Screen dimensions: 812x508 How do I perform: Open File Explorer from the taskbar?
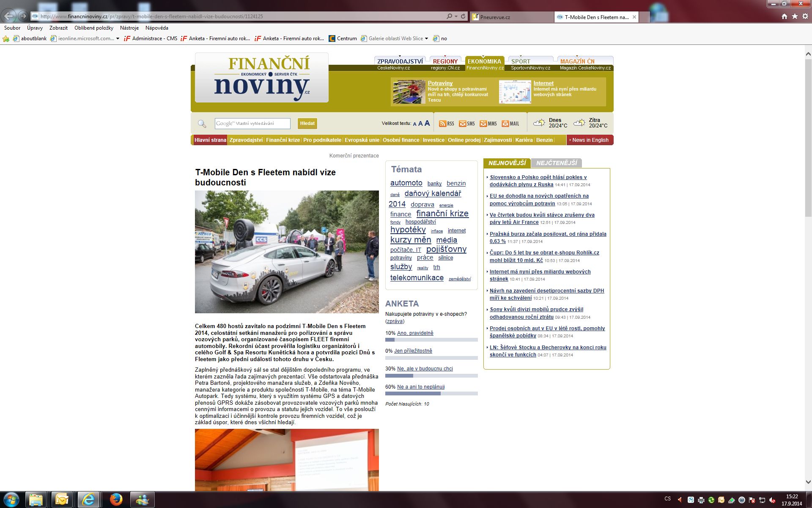pyautogui.click(x=36, y=500)
